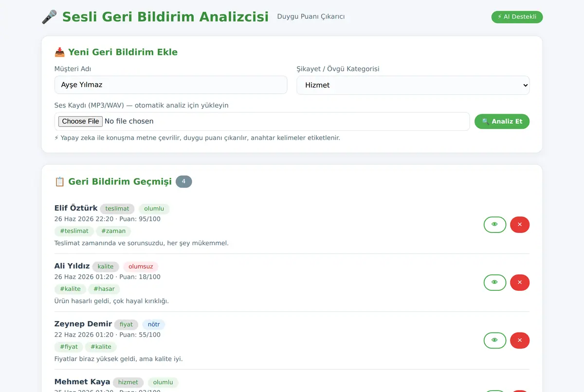Click the text 'Fiyatlar biraz yüksek geldi, ama kalite iyi.'
This screenshot has width=584, height=392.
119,359
